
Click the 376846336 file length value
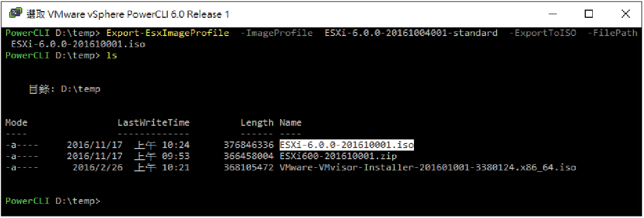click(x=249, y=145)
